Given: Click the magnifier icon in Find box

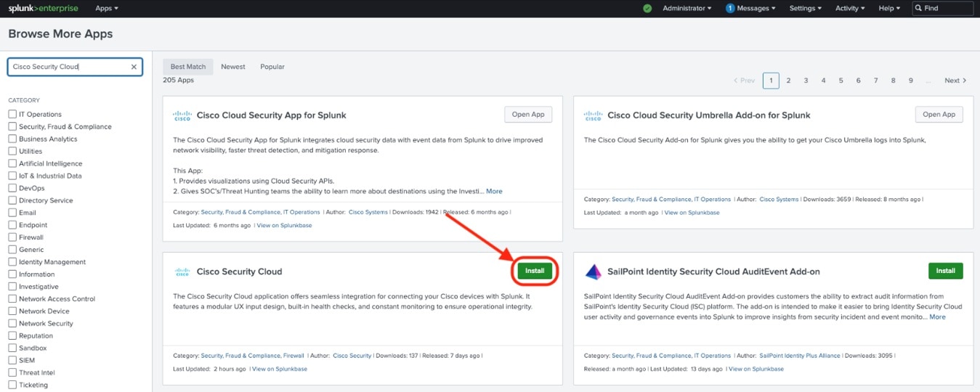Looking at the screenshot, I should click(x=919, y=8).
